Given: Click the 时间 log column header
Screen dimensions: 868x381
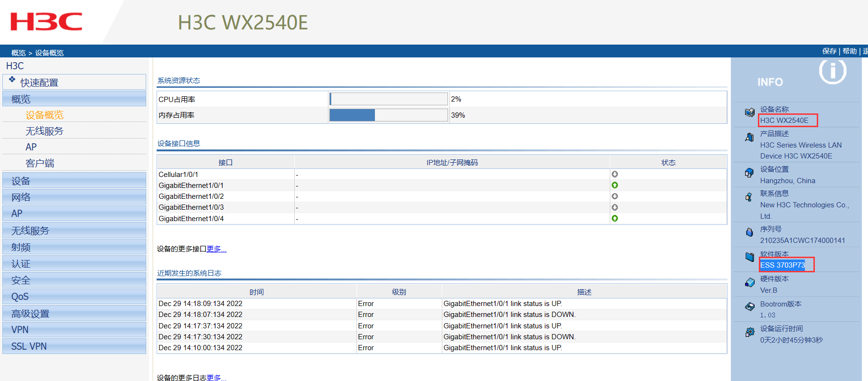Looking at the screenshot, I should tap(257, 292).
